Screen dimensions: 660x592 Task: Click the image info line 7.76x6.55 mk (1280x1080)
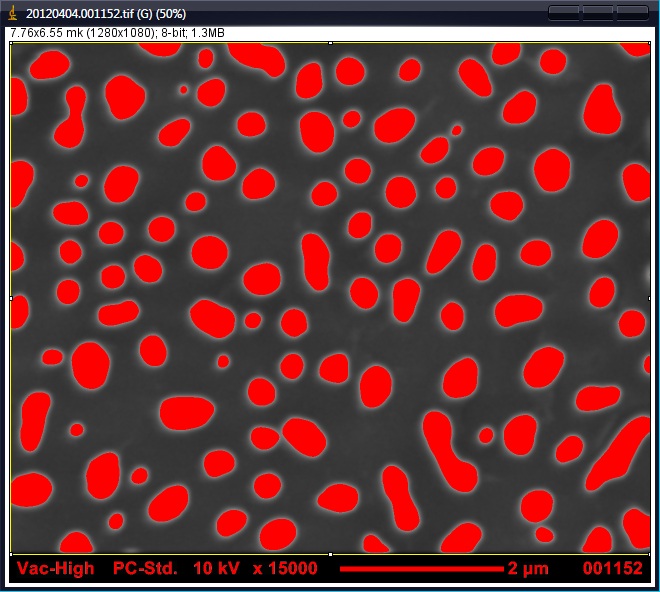[x=117, y=33]
